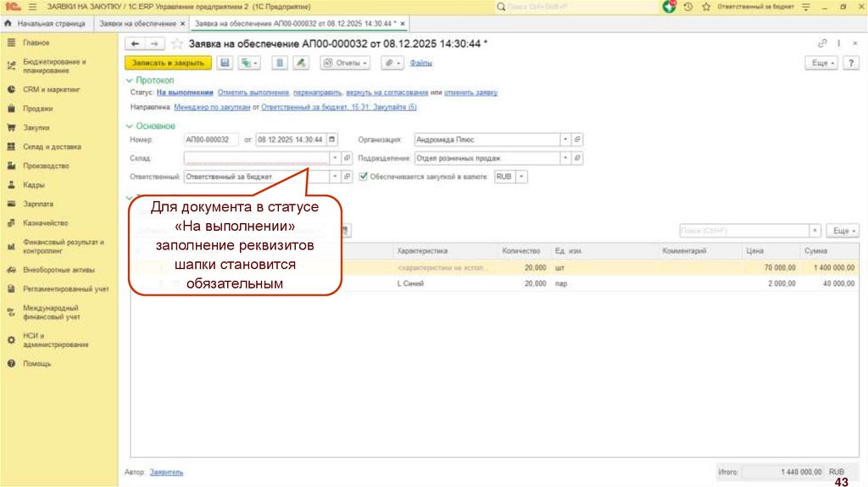Open the Файлы link
Viewport: 868px width, 487px height.
[x=420, y=63]
